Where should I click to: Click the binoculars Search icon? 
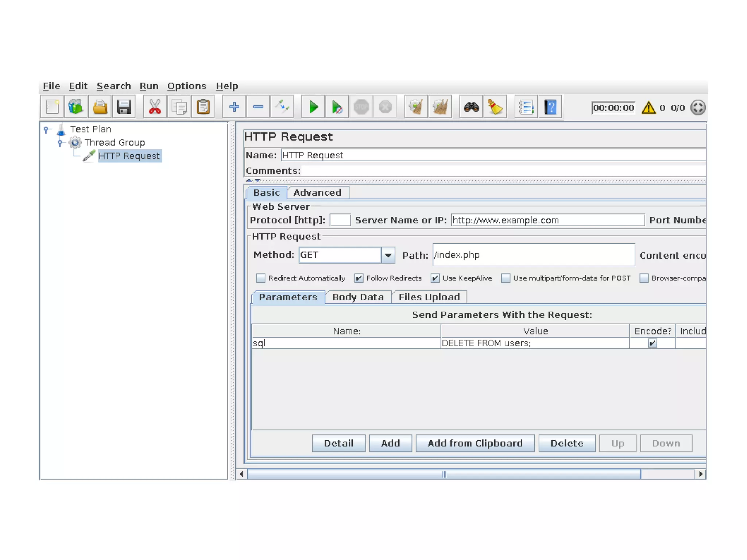[471, 107]
